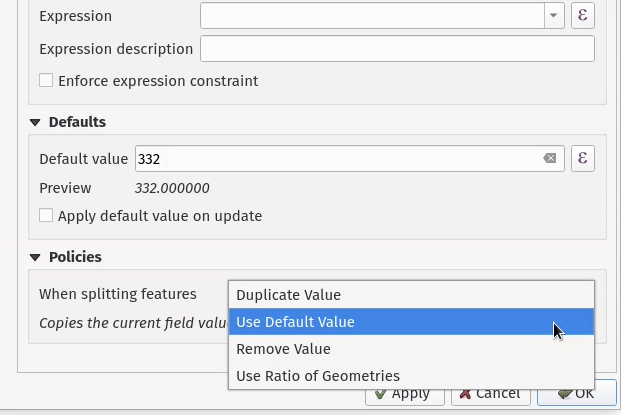621x415 pixels.
Task: Open the Expression editor dialog button
Action: pyautogui.click(x=582, y=16)
